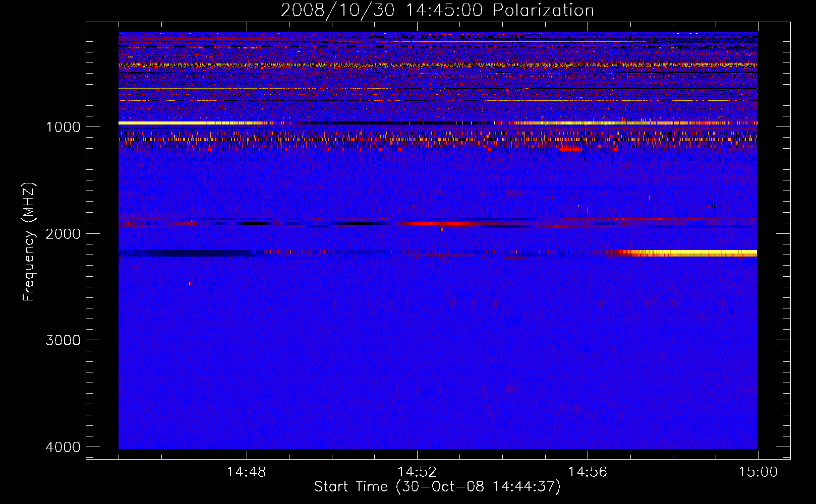Click the 'Start Time (30-Oct-08 14:44:37)' label
The height and width of the screenshot is (504, 816).
437,487
